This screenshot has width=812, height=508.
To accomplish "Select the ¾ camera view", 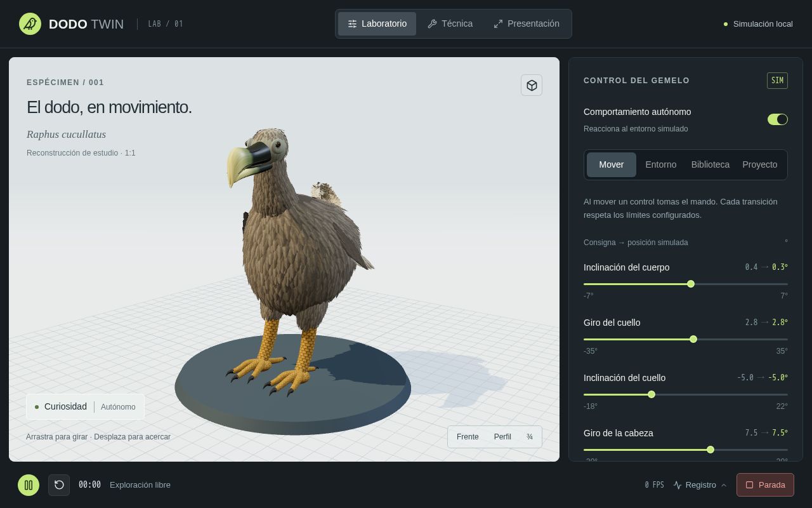I will 530,437.
